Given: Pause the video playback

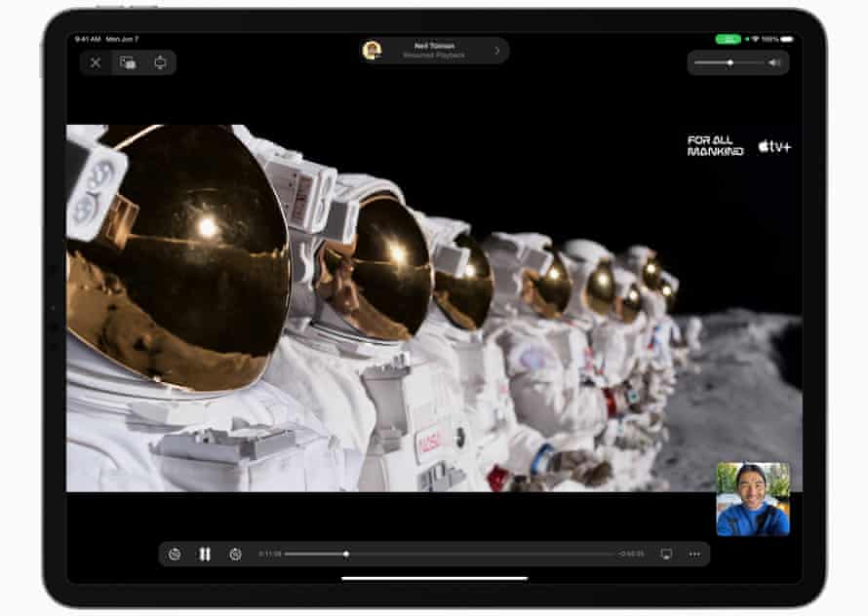Looking at the screenshot, I should pos(205,554).
